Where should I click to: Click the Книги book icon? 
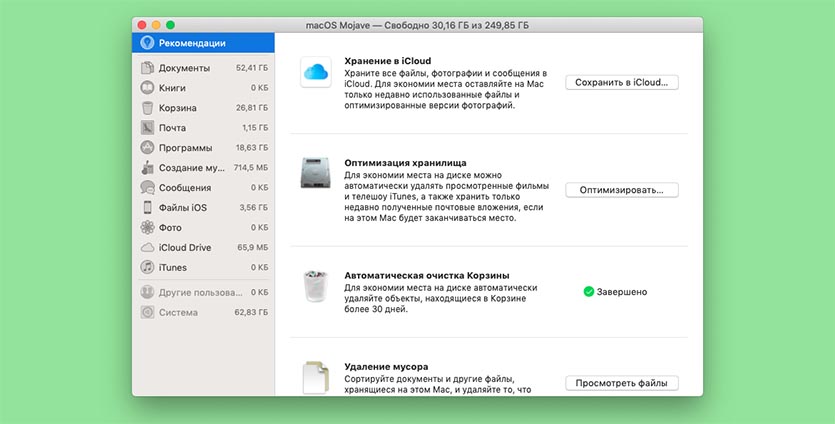pos(147,88)
